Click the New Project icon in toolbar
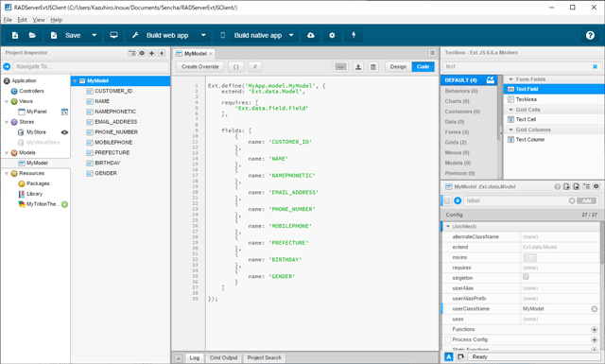 (15, 36)
